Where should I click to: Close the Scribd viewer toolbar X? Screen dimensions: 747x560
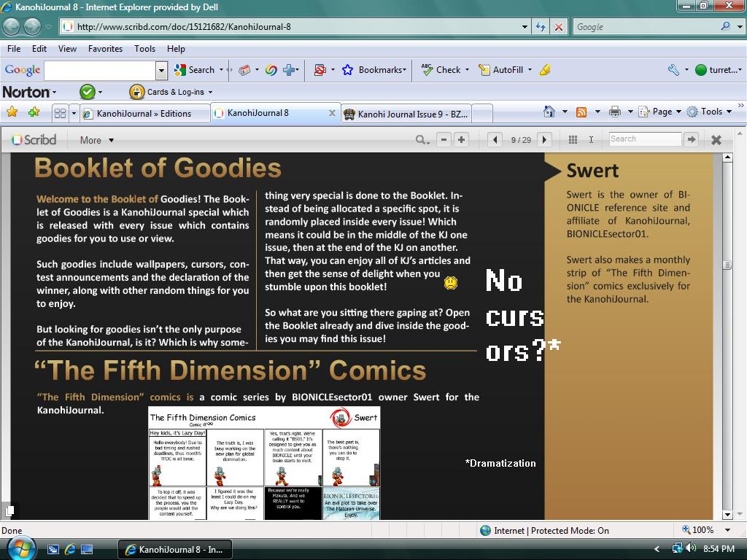point(716,139)
